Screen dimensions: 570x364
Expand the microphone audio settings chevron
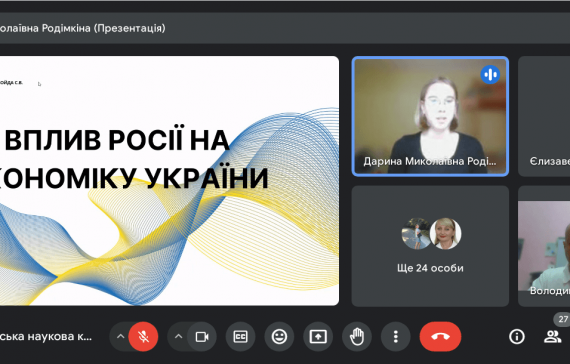120,337
